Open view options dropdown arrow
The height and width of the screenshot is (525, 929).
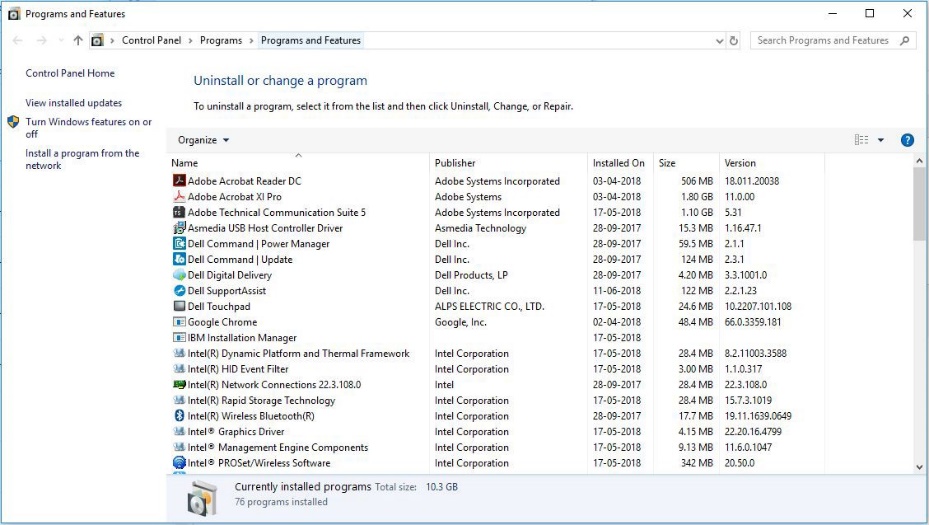(x=880, y=140)
